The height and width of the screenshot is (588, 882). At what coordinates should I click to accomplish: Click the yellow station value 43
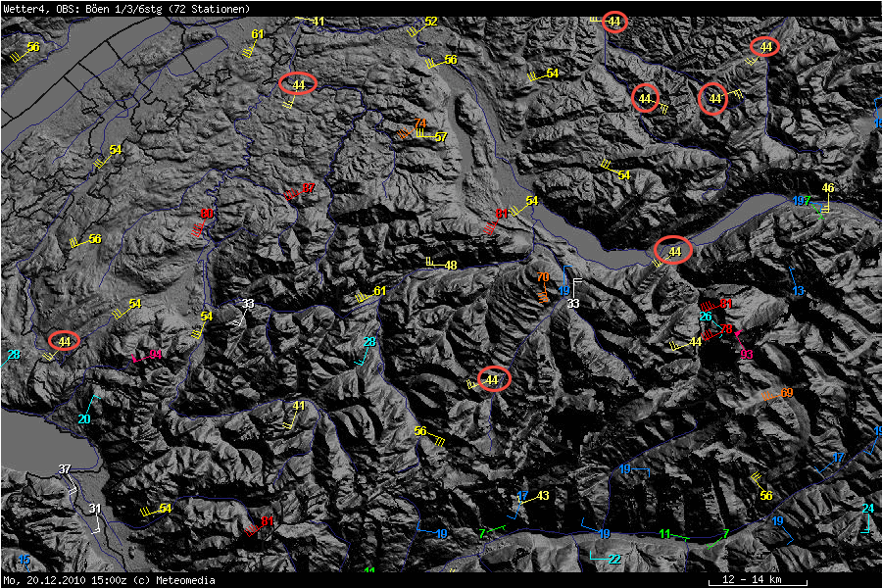pyautogui.click(x=543, y=496)
